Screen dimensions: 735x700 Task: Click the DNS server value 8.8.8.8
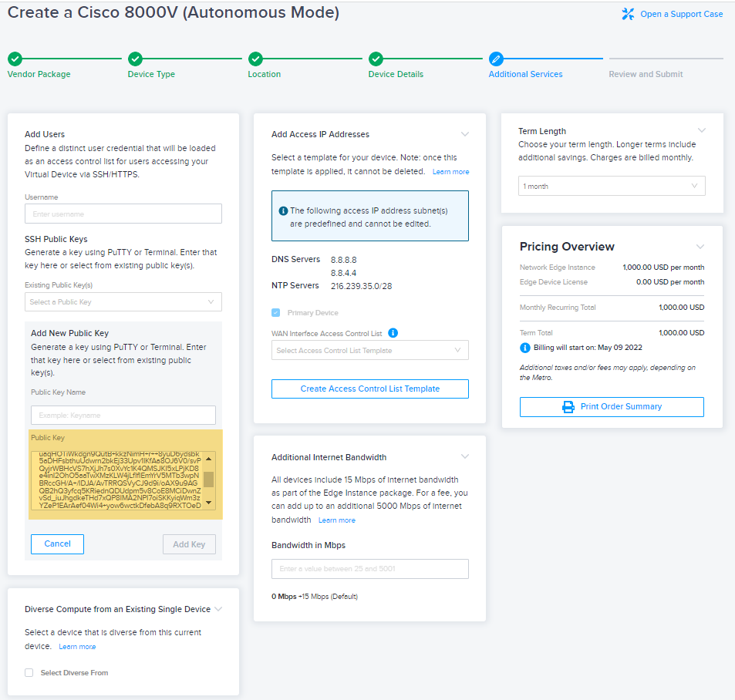344,260
